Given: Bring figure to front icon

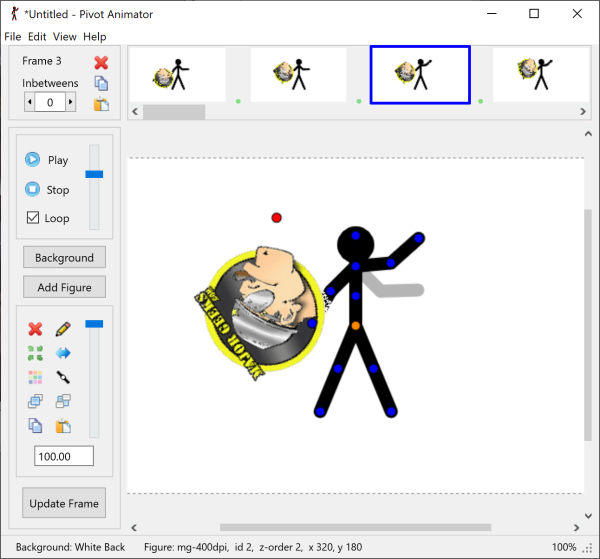Looking at the screenshot, I should [35, 401].
